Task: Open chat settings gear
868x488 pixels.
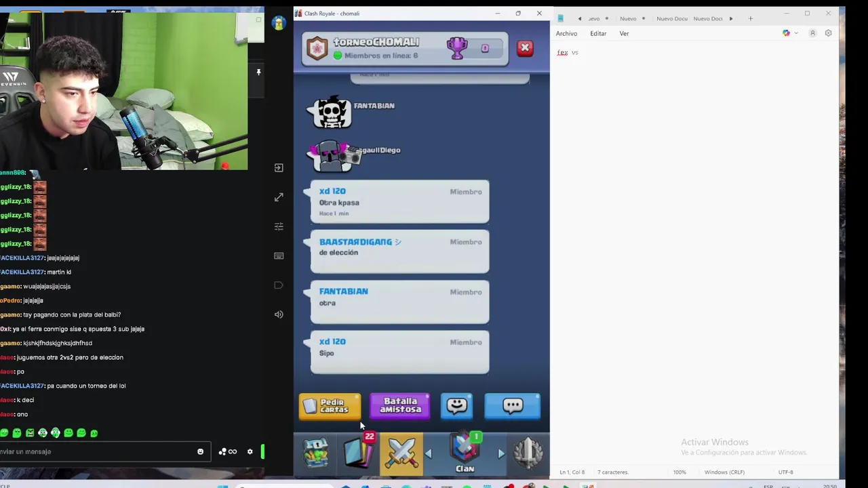Action: point(250,451)
